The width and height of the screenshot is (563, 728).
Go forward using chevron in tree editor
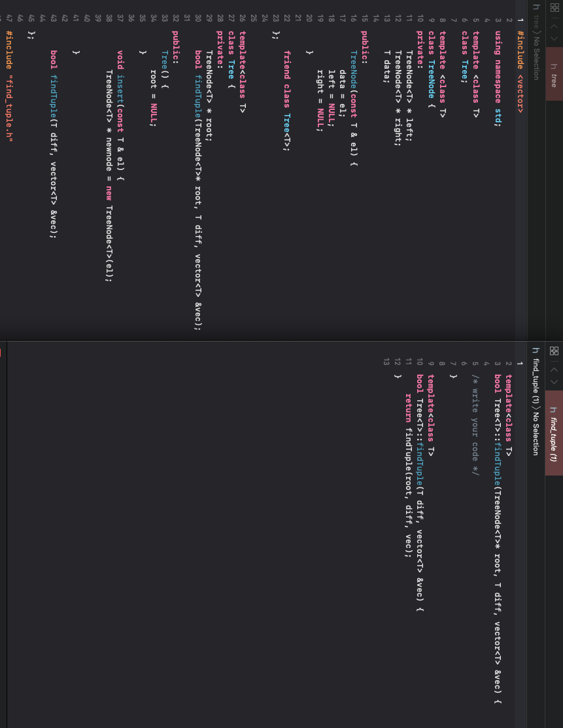(554, 39)
